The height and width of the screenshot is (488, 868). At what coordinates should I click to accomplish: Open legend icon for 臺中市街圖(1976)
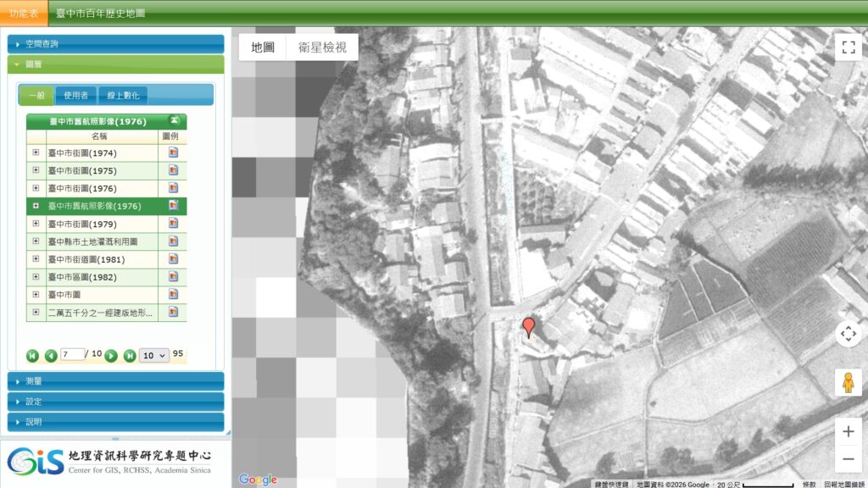(173, 187)
